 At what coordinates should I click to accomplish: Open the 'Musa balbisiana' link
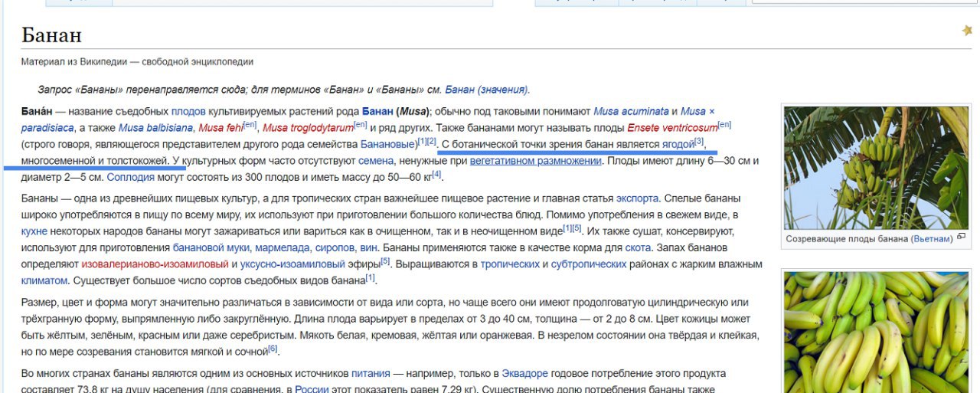(x=155, y=127)
